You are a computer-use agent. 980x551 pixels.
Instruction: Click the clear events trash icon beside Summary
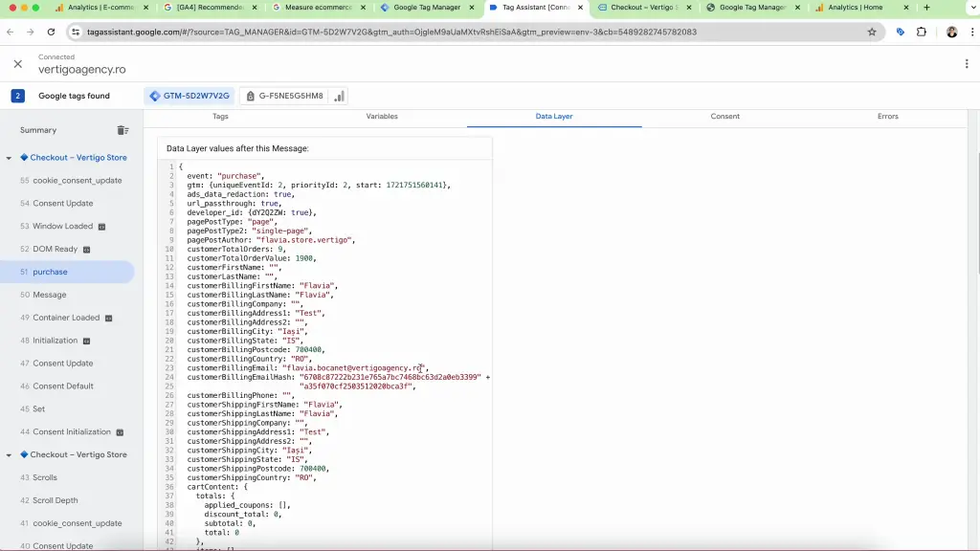pyautogui.click(x=122, y=130)
